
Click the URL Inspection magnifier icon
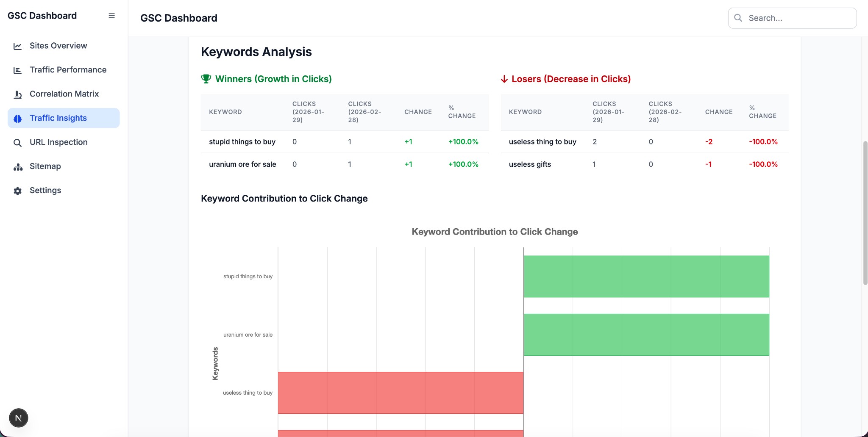click(17, 143)
